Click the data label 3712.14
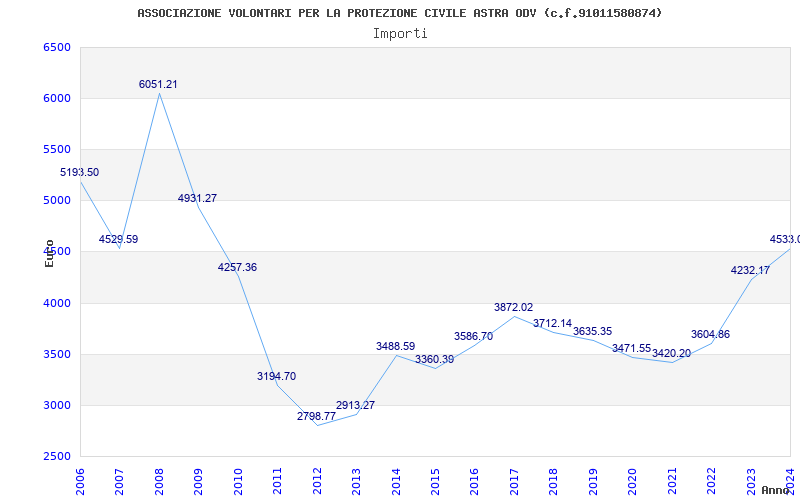This screenshot has width=800, height=500. [x=553, y=323]
